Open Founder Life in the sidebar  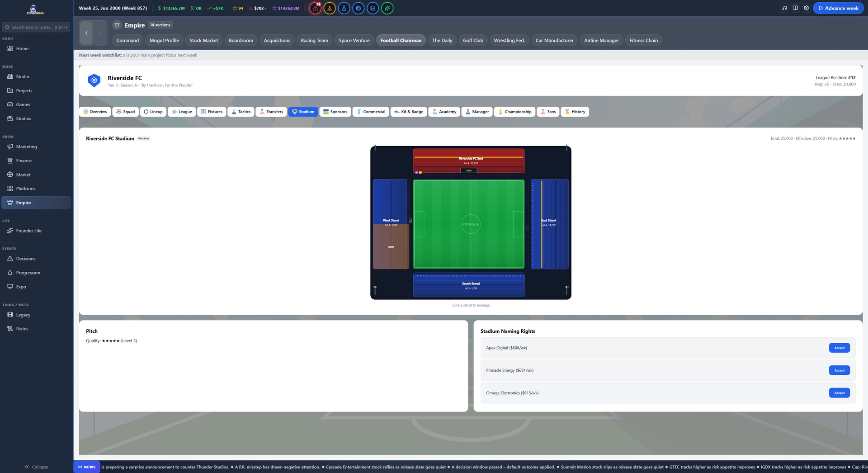pos(36,231)
